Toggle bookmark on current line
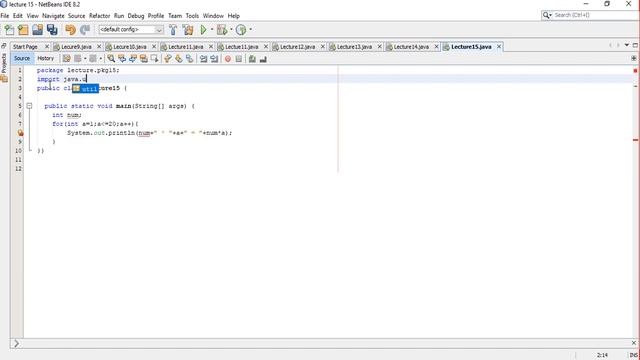The height and width of the screenshot is (360, 640). tap(189, 59)
